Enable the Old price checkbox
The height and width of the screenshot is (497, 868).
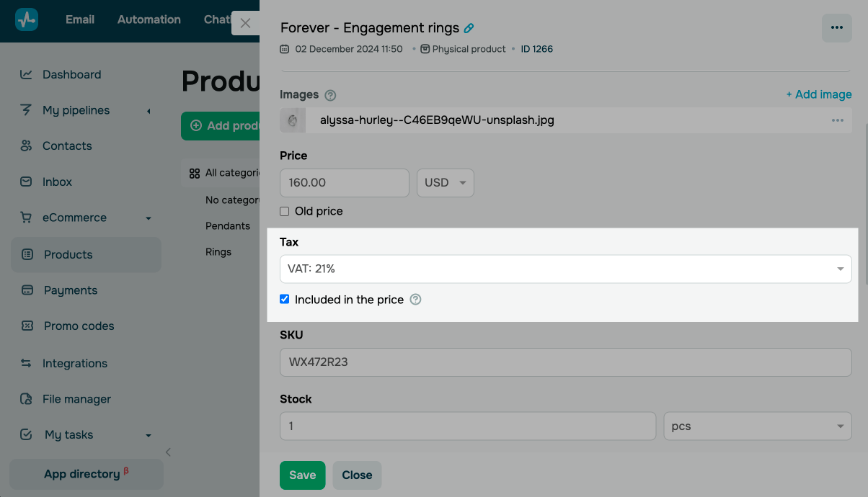click(285, 212)
